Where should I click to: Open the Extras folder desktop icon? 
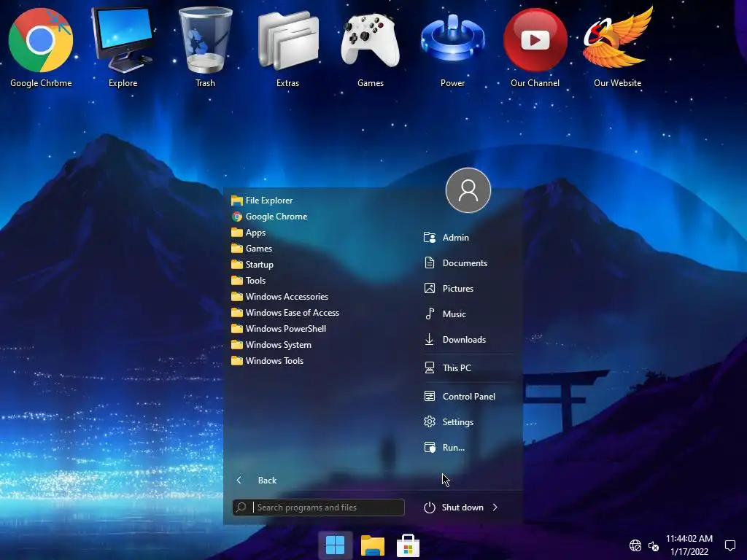click(x=287, y=47)
